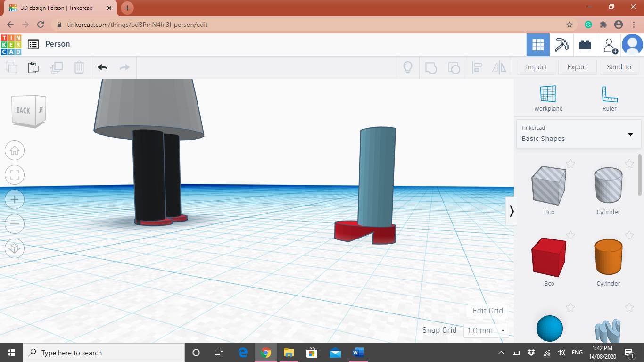Favorite the Sphere with its star
This screenshot has width=644, height=362.
click(x=570, y=307)
